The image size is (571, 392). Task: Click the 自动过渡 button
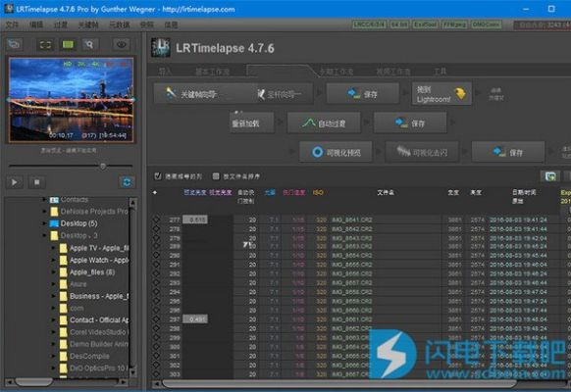click(324, 123)
